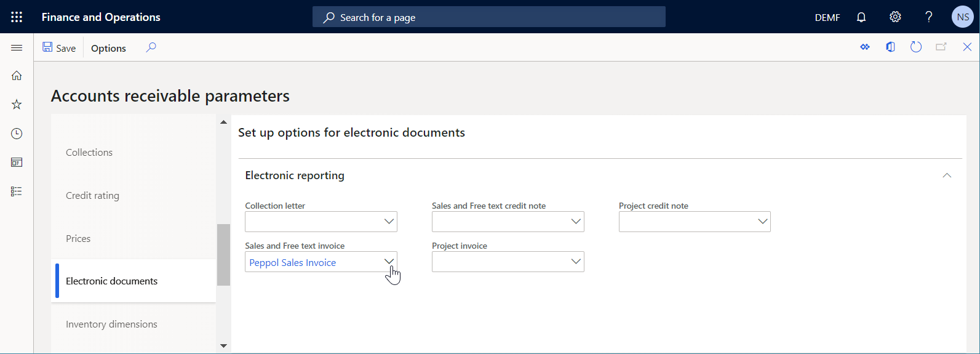The image size is (980, 354).
Task: Click the tab list scrollbar thumb
Action: [x=223, y=255]
